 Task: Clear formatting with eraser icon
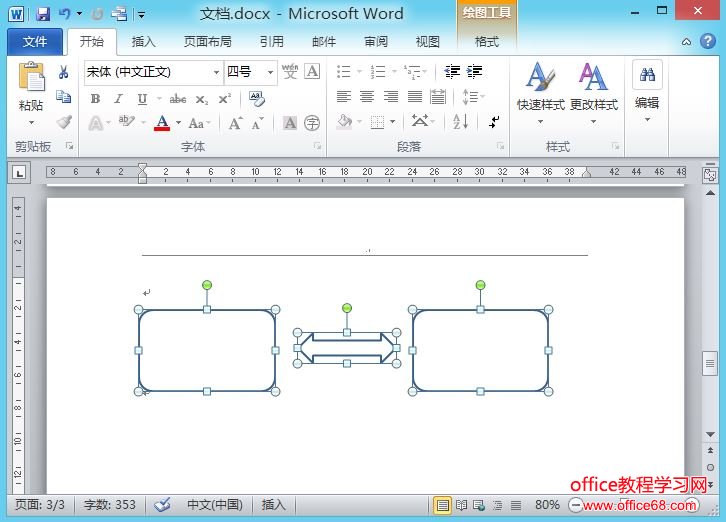coord(257,98)
